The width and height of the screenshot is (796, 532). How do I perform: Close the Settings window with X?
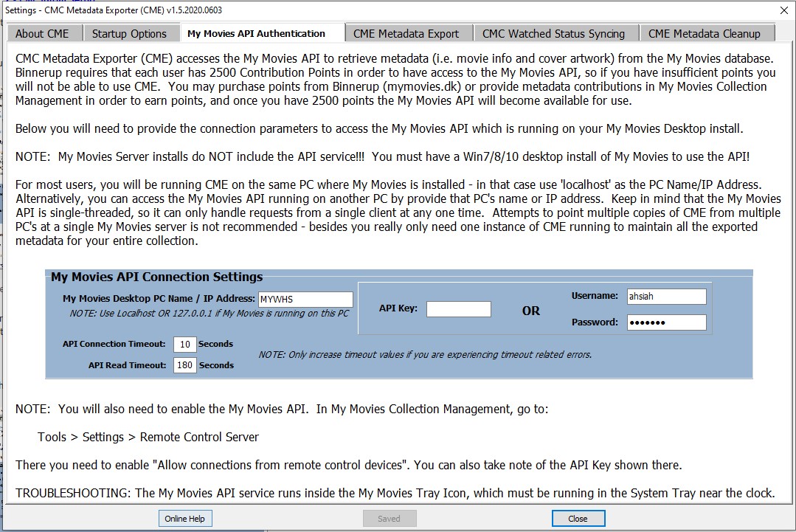click(783, 10)
